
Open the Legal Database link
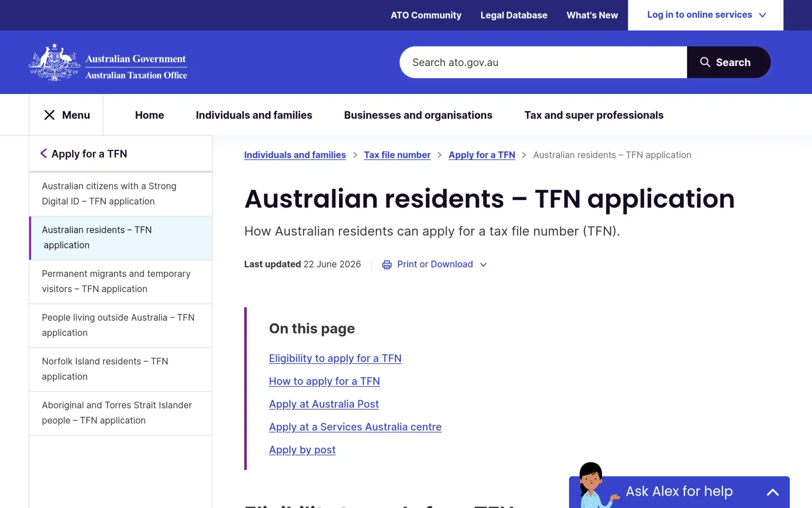(514, 15)
